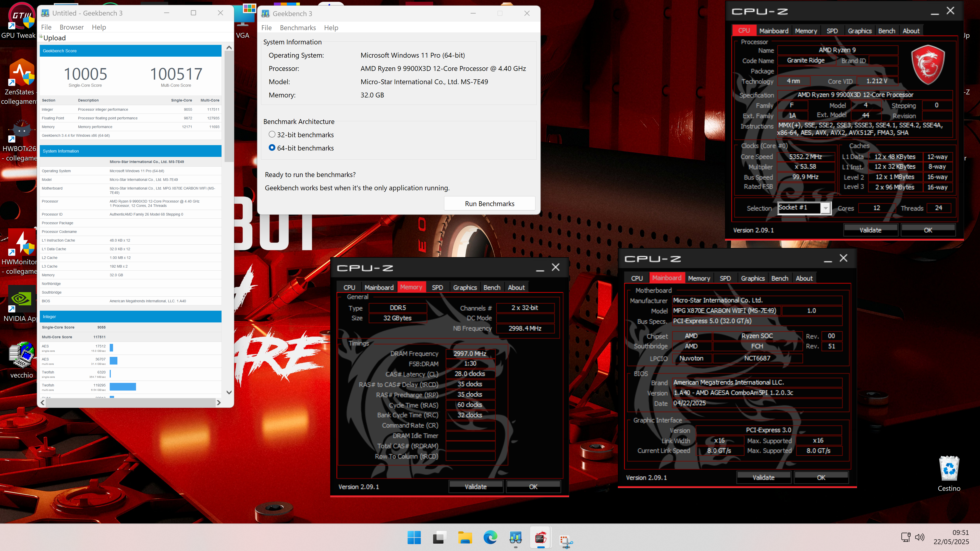Open the Socket #1 selection dropdown

point(825,208)
